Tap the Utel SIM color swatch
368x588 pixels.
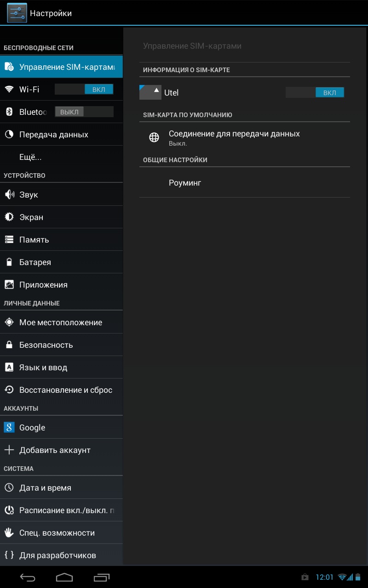(150, 92)
